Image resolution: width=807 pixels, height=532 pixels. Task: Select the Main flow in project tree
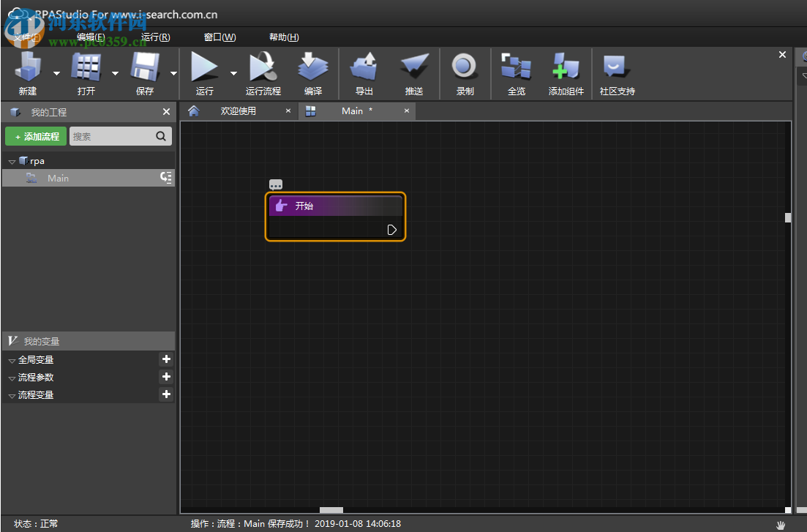58,178
